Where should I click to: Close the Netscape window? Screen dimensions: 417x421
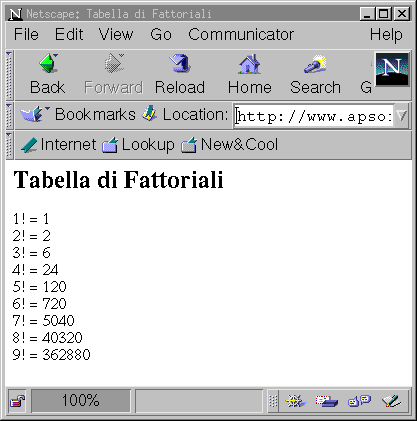click(402, 14)
